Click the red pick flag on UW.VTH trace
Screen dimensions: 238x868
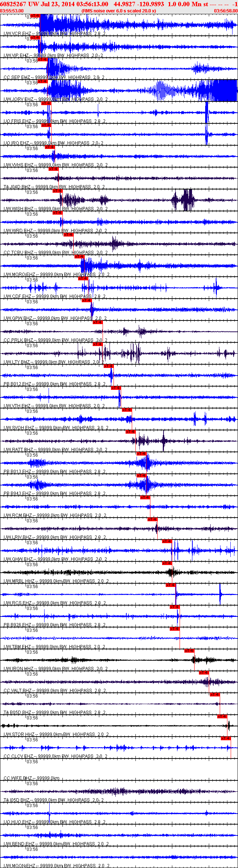pyautogui.click(x=116, y=388)
